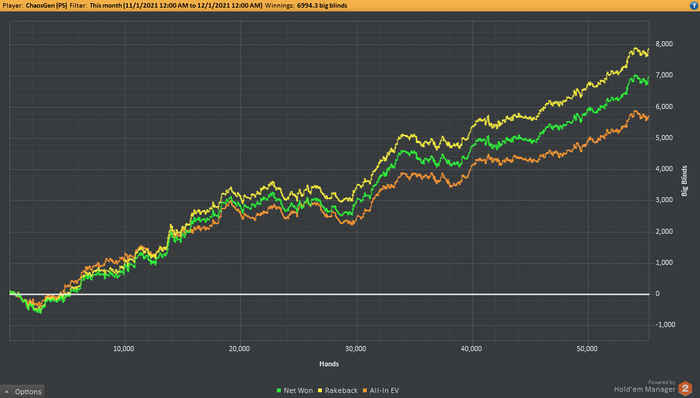
Task: Click the 20,000 hands axis label
Action: [239, 348]
